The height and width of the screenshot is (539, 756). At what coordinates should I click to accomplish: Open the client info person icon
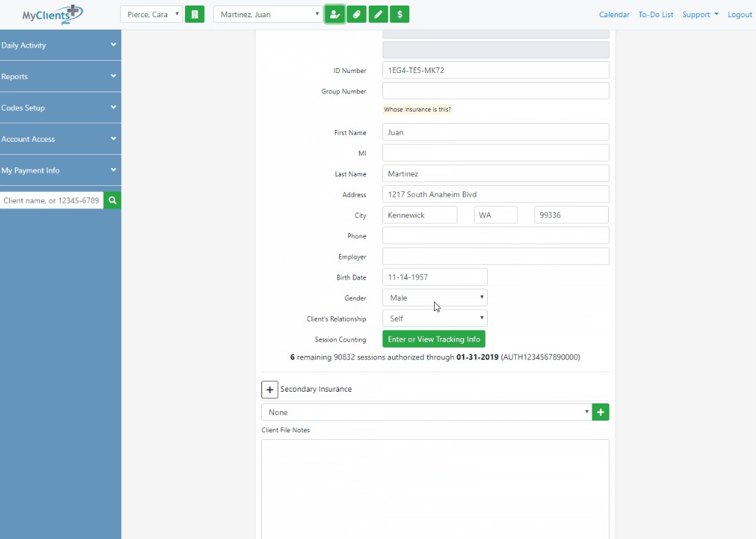[x=334, y=14]
